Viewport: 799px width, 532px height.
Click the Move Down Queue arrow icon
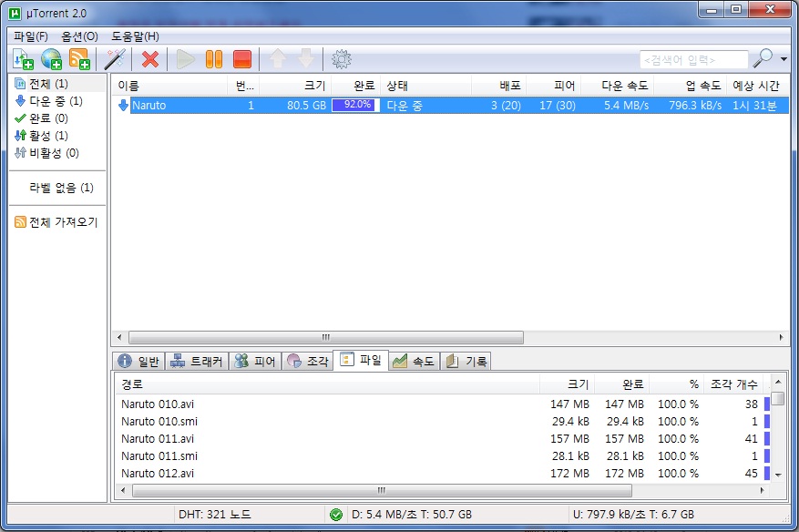click(x=306, y=59)
